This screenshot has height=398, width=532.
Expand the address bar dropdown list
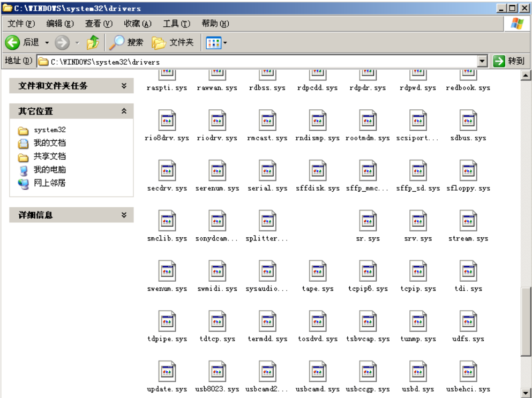pyautogui.click(x=482, y=62)
